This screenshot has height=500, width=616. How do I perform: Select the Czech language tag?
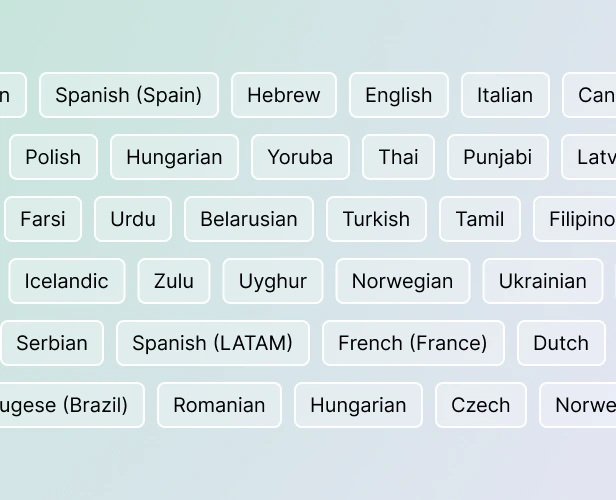point(480,405)
